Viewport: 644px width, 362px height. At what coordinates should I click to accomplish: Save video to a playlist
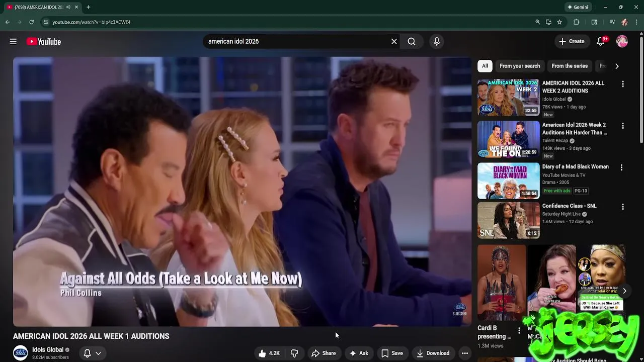coord(392,353)
